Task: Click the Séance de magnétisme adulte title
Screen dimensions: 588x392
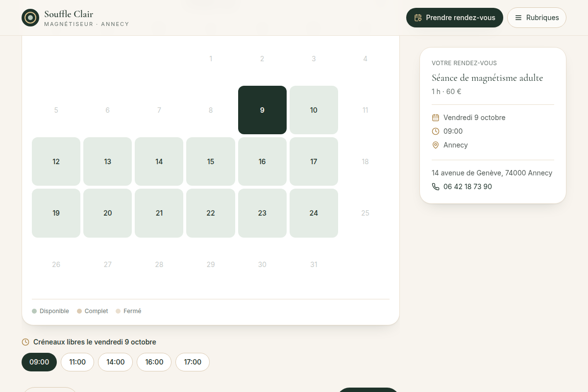Action: point(488,78)
